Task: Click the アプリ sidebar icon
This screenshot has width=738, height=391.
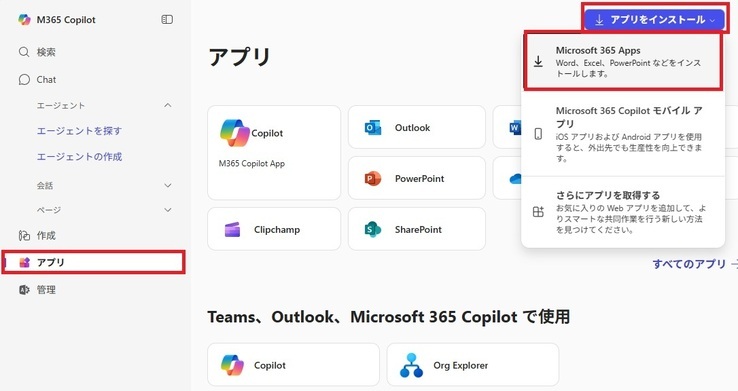Action: coord(24,263)
